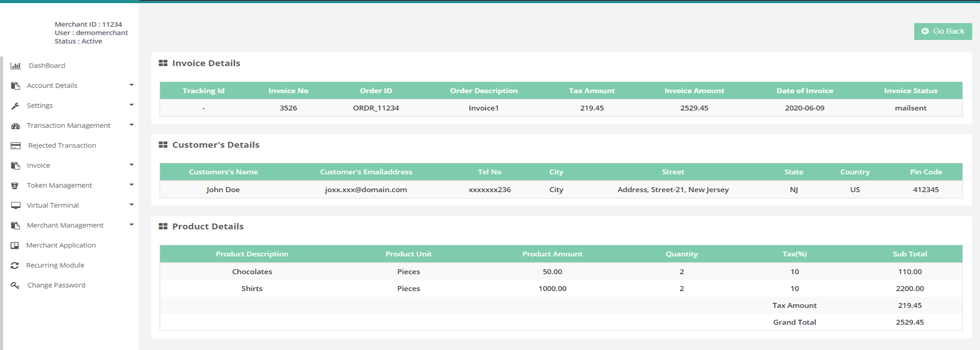Viewport: 980px width, 350px height.
Task: Click the Rejected Transaction card icon
Action: 15,146
